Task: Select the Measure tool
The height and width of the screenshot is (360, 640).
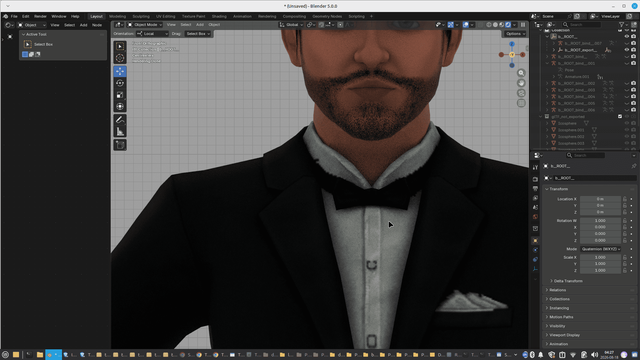Action: tap(120, 132)
